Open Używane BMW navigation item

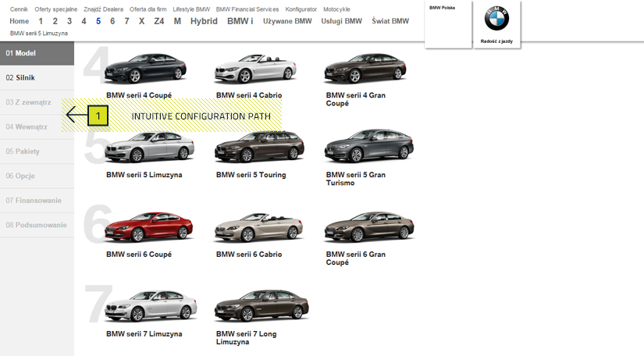(287, 21)
